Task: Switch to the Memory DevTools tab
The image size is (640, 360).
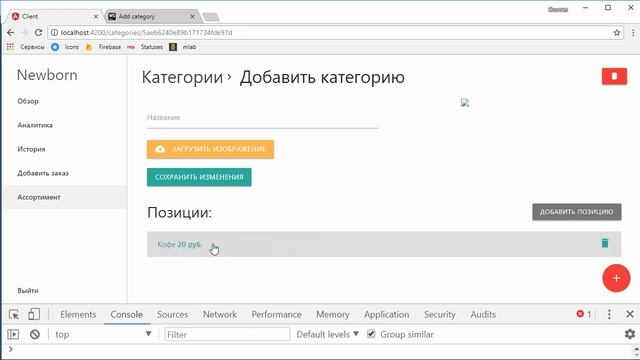Action: pyautogui.click(x=333, y=314)
